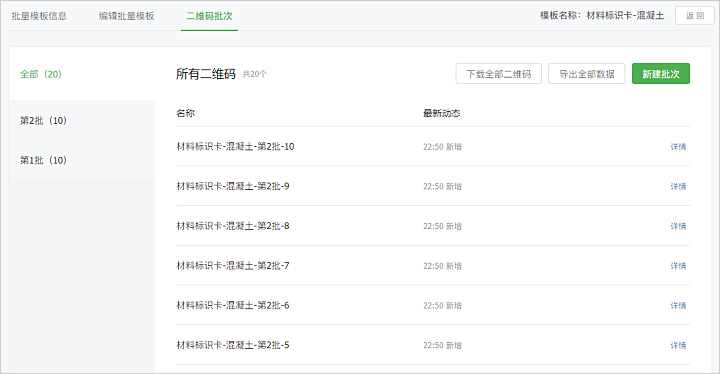The height and width of the screenshot is (374, 720).
Task: Select 第1批 (10) batch in sidebar
Action: click(44, 160)
